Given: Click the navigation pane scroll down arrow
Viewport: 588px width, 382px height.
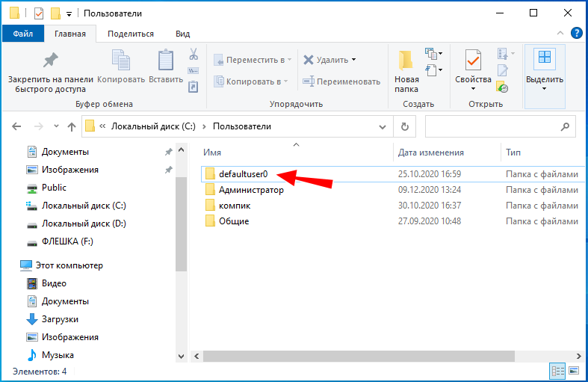Looking at the screenshot, I should (181, 356).
